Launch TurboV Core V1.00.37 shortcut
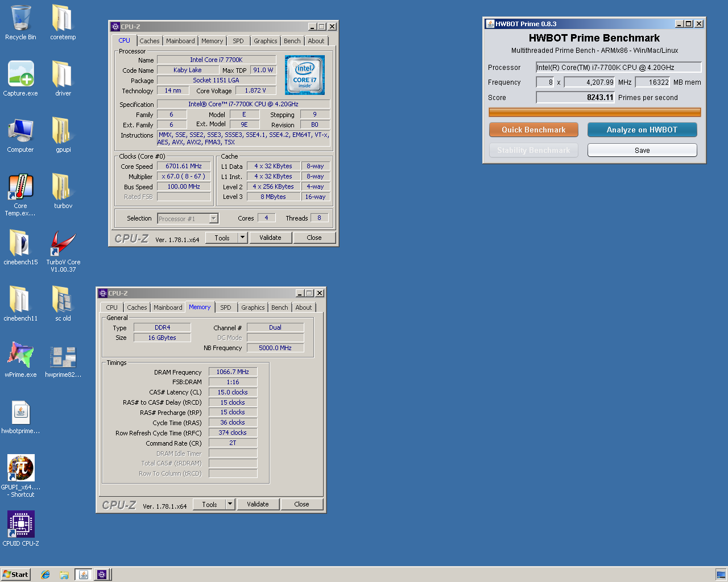 point(63,251)
